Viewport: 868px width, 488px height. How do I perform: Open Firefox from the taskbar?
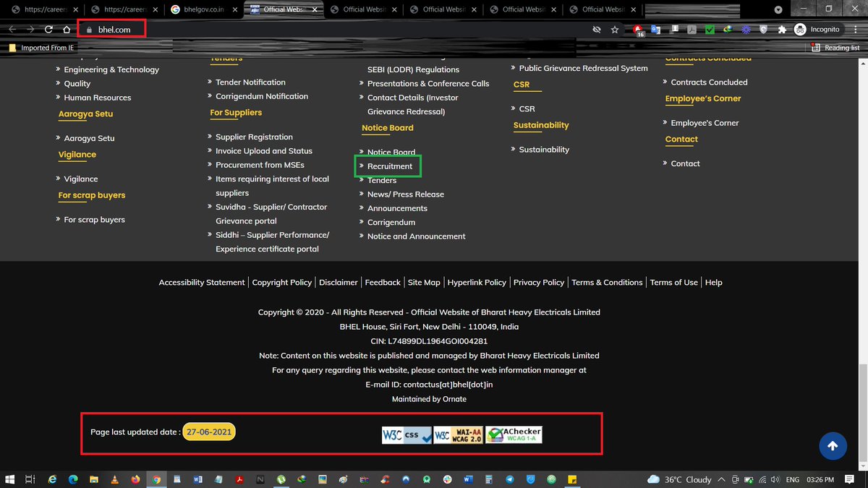135,479
